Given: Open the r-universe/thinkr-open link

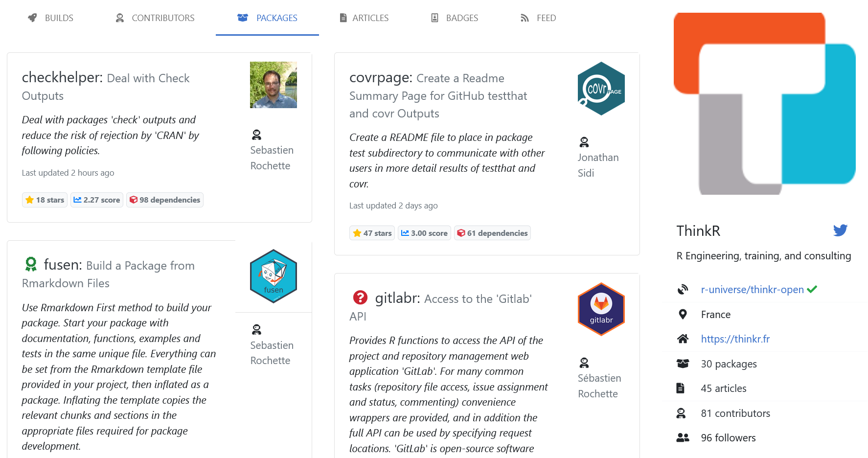Looking at the screenshot, I should pyautogui.click(x=752, y=289).
